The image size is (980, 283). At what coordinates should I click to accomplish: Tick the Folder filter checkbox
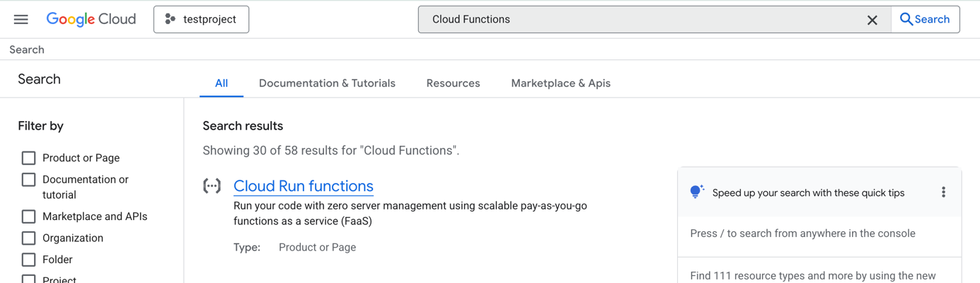pyautogui.click(x=29, y=260)
